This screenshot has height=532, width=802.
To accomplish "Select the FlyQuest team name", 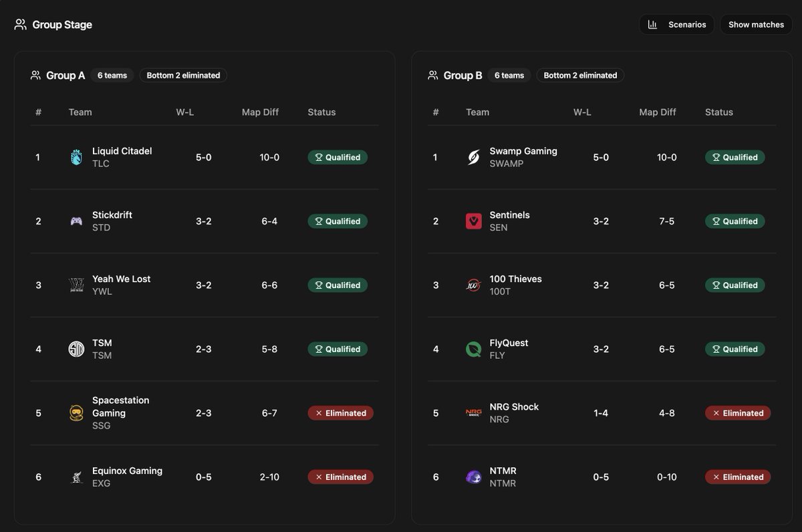I will (509, 343).
